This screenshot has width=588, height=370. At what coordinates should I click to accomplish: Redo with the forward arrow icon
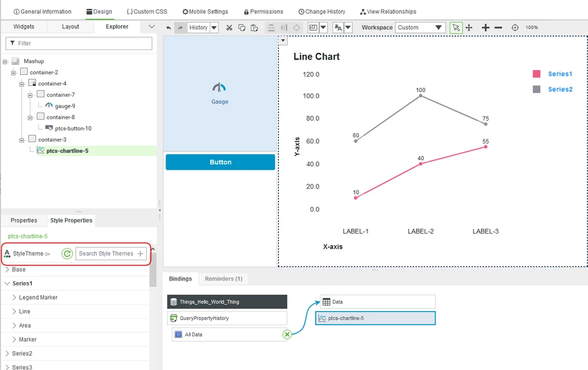pyautogui.click(x=180, y=28)
